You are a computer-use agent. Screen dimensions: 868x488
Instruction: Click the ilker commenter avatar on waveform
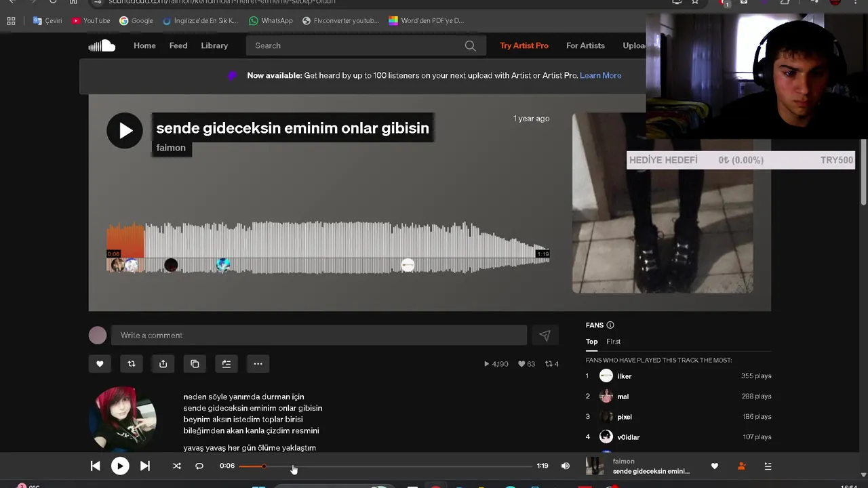click(x=408, y=266)
